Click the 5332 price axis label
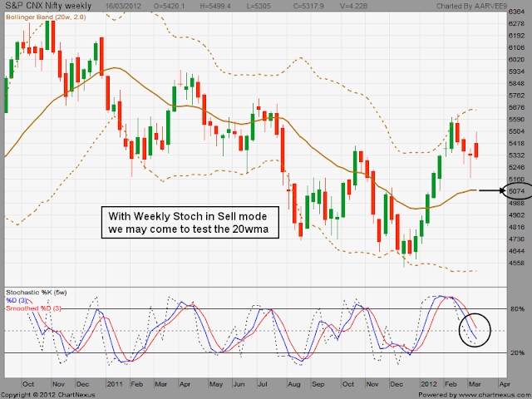 coord(516,155)
